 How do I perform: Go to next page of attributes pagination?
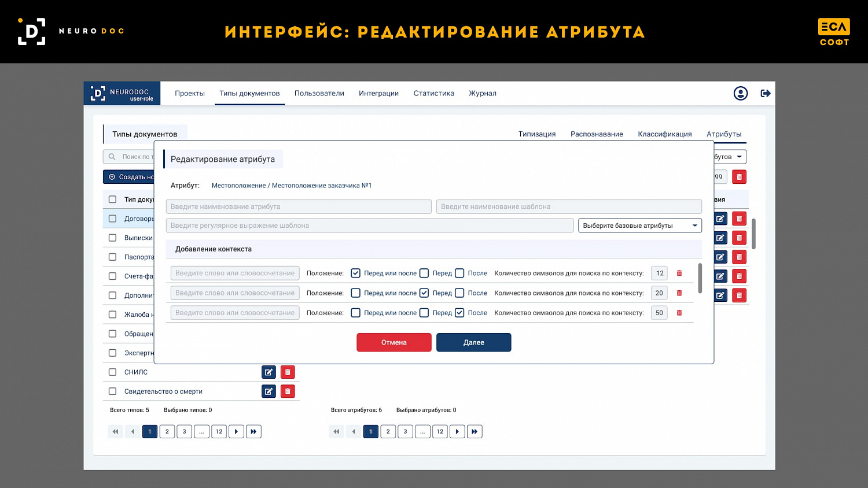point(457,431)
